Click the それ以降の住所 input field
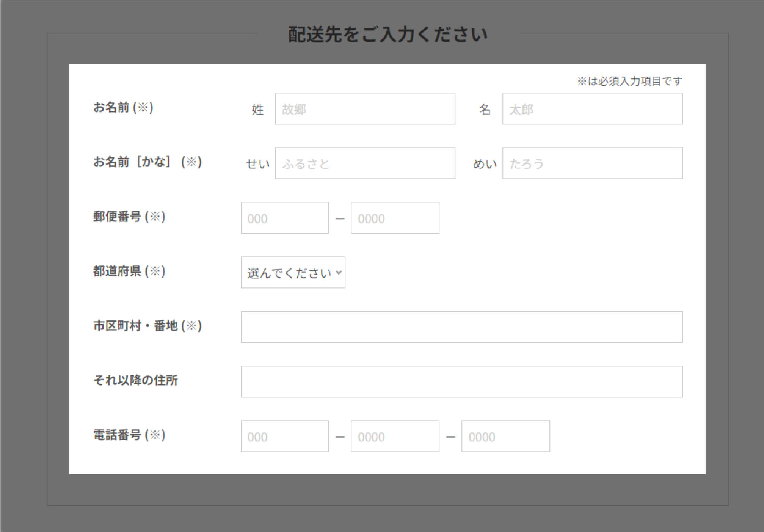 tap(461, 382)
